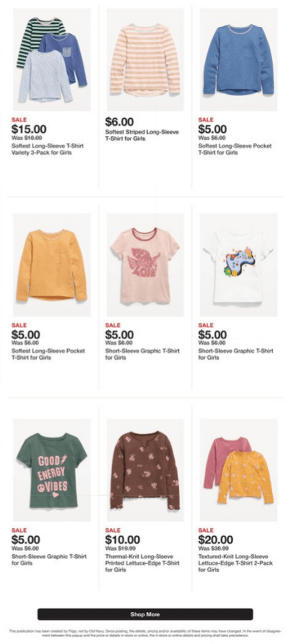View the white game controller graphic tee

click(238, 265)
